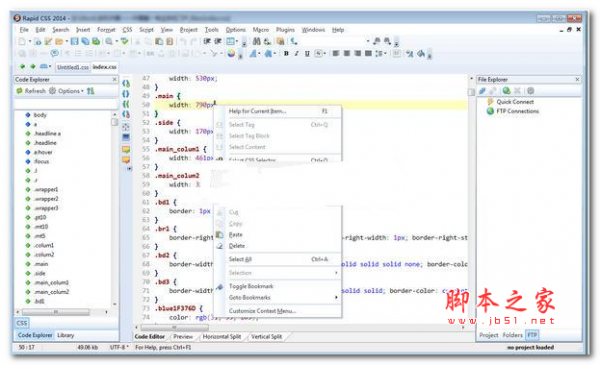Screen dimensions: 600x365
Task: Open the Tools menu
Action: [x=211, y=29]
